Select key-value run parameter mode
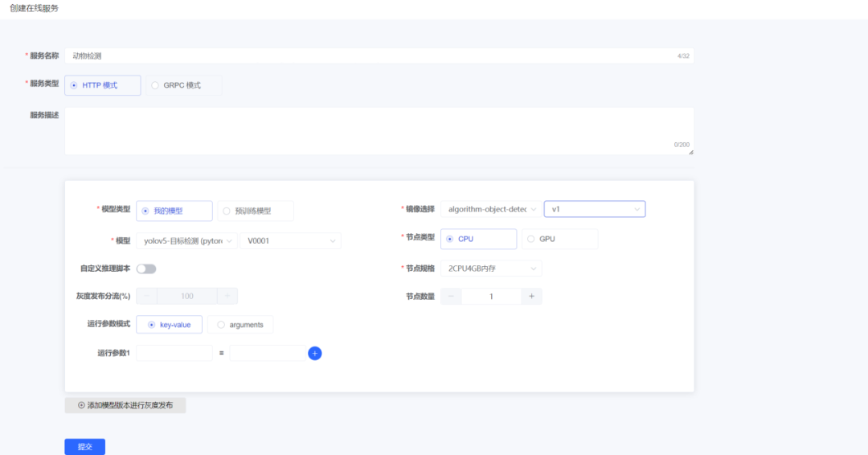 169,325
